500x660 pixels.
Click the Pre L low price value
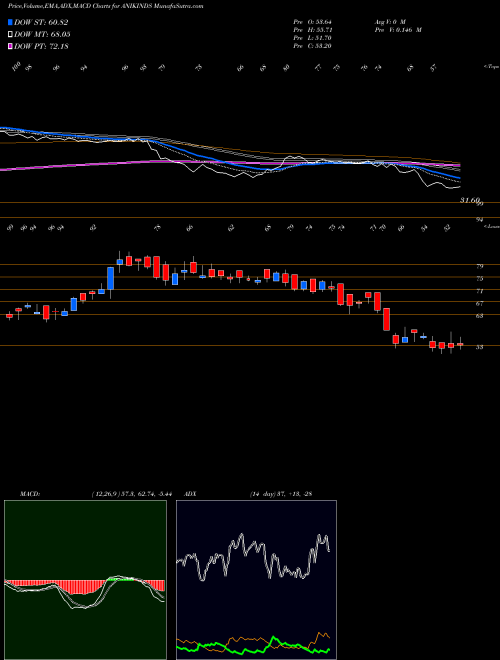click(x=313, y=38)
